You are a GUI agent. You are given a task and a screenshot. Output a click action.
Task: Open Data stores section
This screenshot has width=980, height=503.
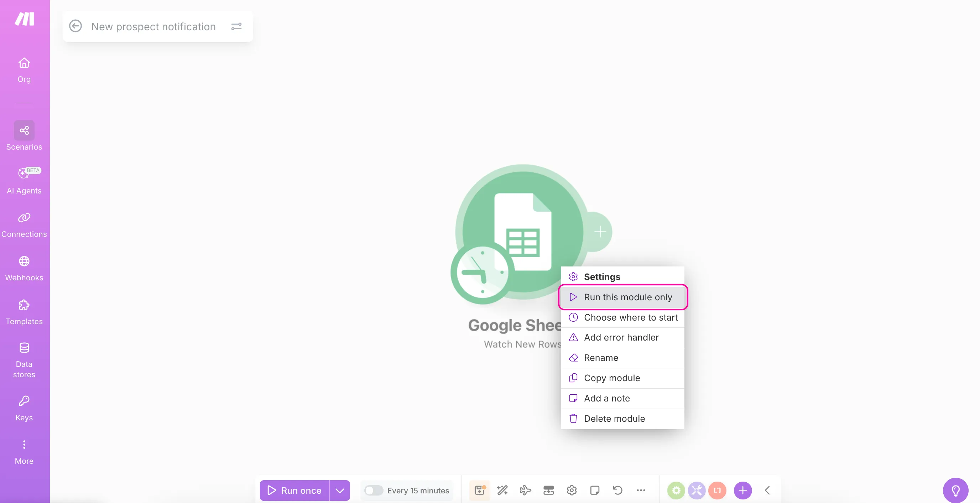tap(24, 360)
